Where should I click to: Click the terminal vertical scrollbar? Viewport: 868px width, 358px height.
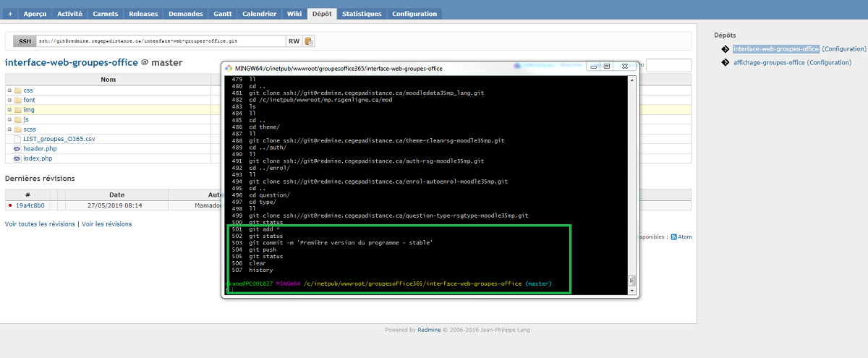coord(631,181)
